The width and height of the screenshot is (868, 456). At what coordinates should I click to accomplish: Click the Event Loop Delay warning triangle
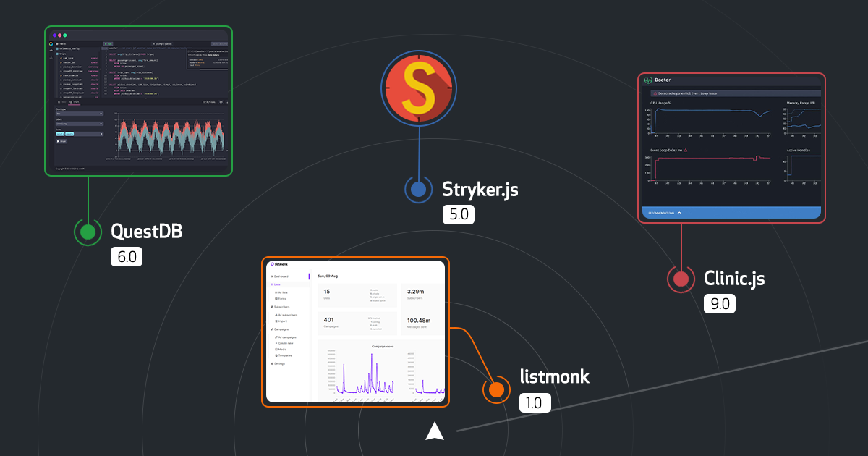pyautogui.click(x=685, y=151)
